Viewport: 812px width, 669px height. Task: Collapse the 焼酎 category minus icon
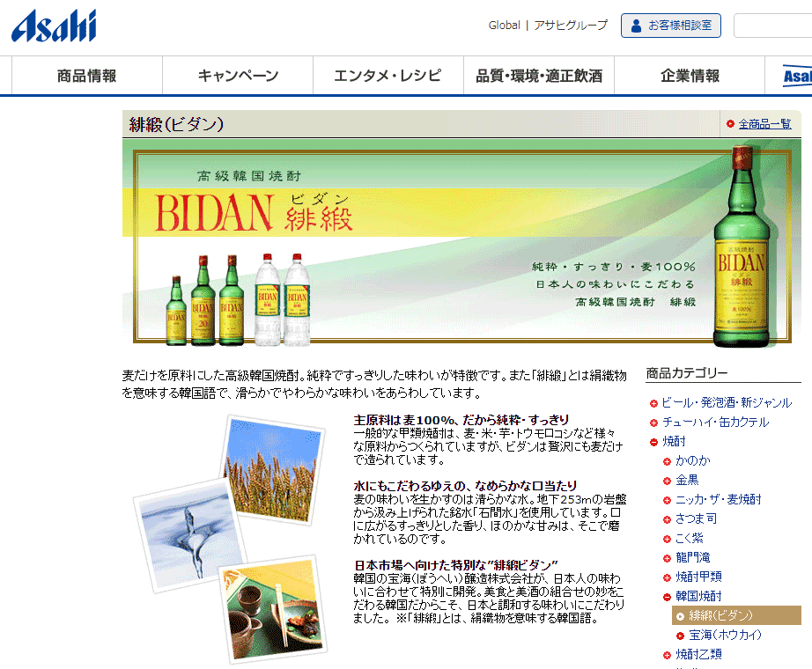click(x=653, y=442)
